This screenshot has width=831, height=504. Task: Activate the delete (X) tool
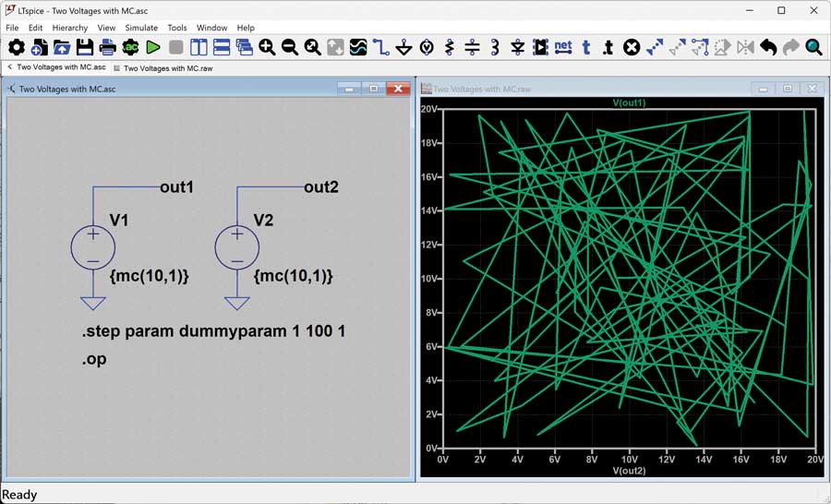632,47
